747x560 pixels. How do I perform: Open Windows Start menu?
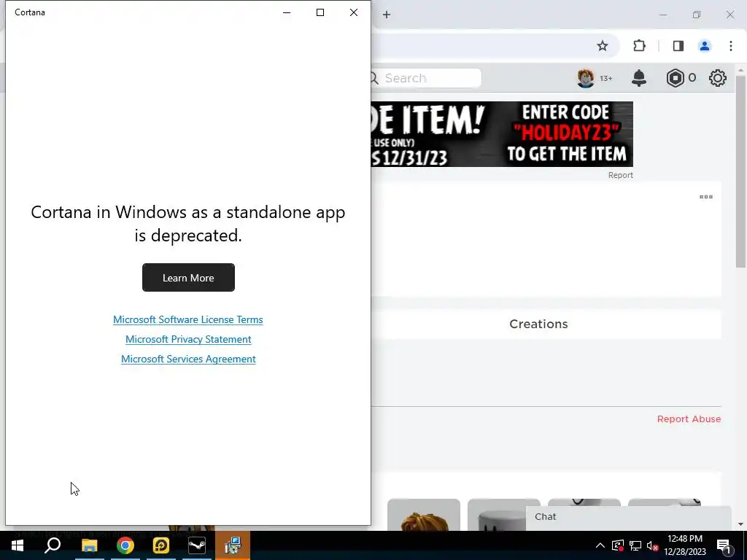point(18,545)
